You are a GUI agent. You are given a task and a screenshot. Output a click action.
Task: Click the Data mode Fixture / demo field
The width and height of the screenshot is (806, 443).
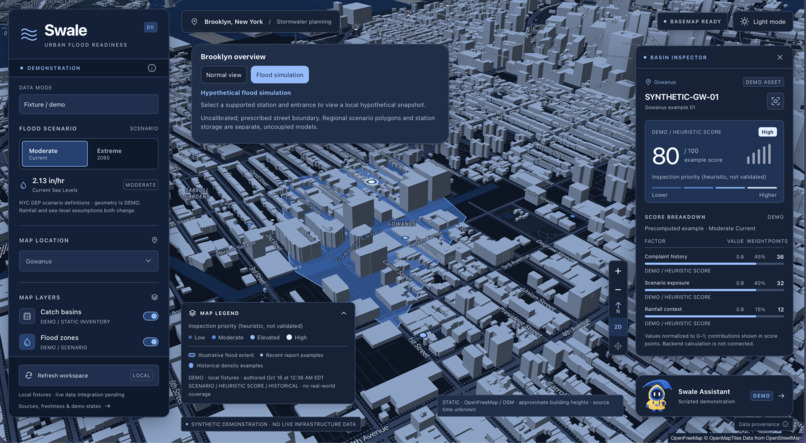pos(88,104)
